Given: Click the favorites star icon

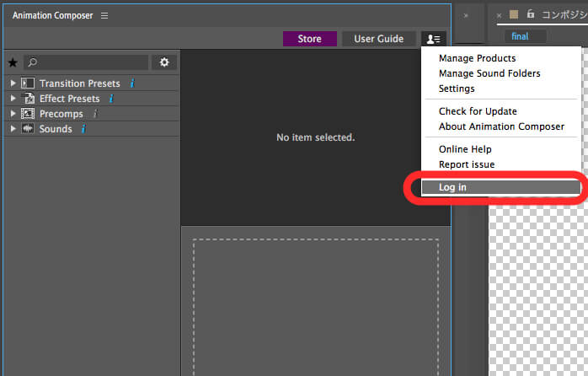Looking at the screenshot, I should pyautogui.click(x=13, y=62).
